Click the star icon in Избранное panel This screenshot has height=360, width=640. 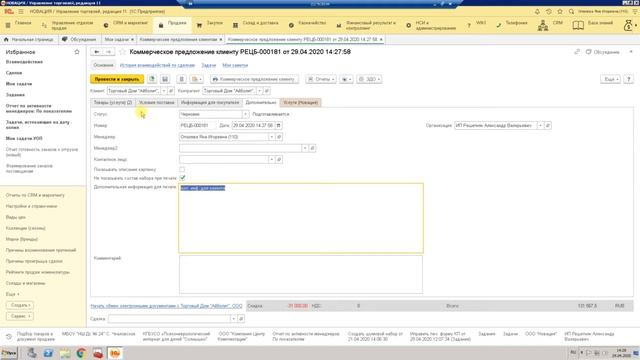[77, 52]
